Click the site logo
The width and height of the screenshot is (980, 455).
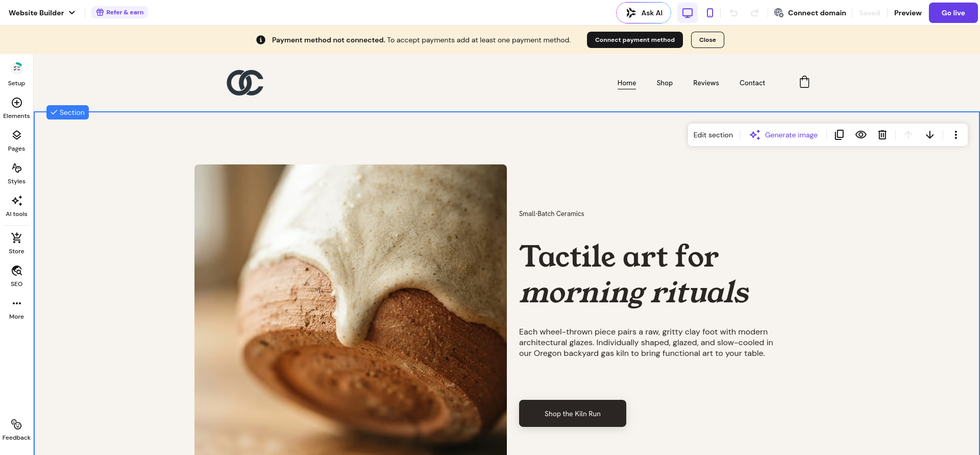(x=245, y=83)
